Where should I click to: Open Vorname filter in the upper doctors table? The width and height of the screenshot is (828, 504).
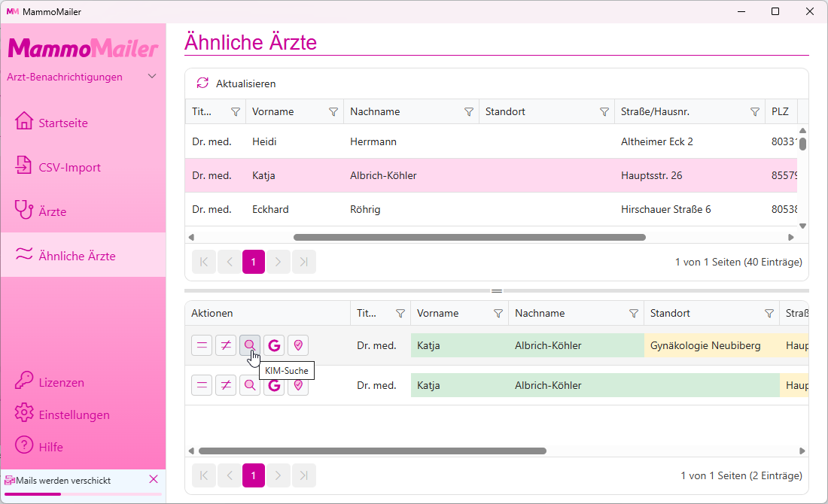point(333,112)
